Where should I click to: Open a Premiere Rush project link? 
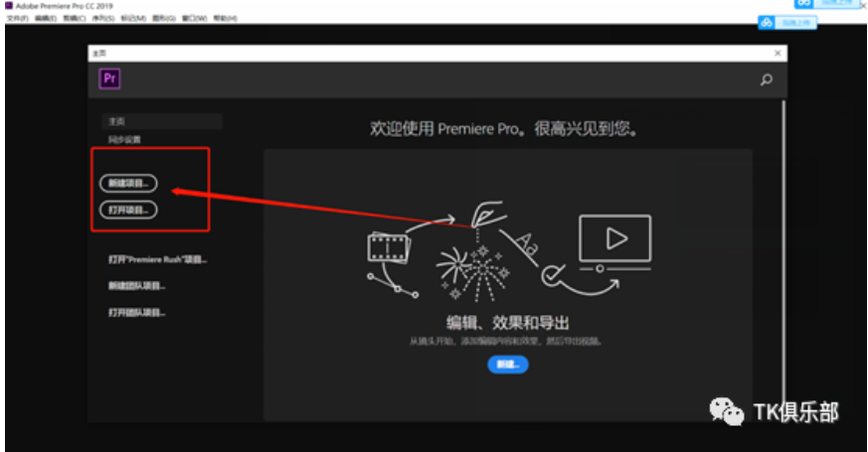(157, 259)
